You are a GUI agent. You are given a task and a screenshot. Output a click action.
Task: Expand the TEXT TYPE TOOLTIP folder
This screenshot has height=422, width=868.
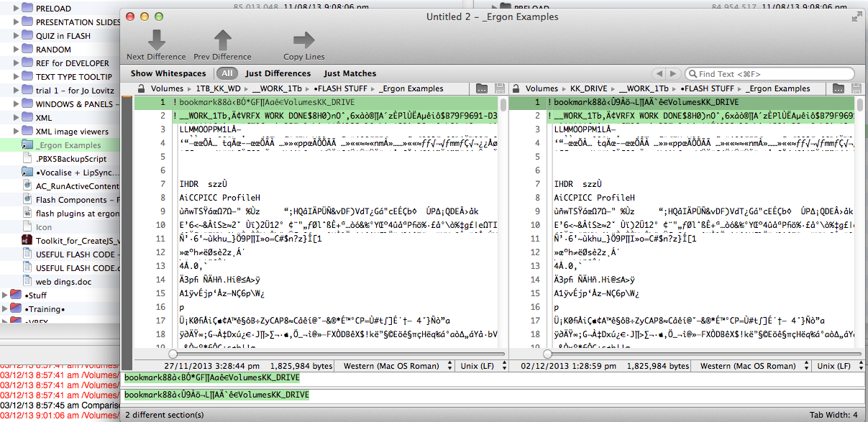(15, 77)
